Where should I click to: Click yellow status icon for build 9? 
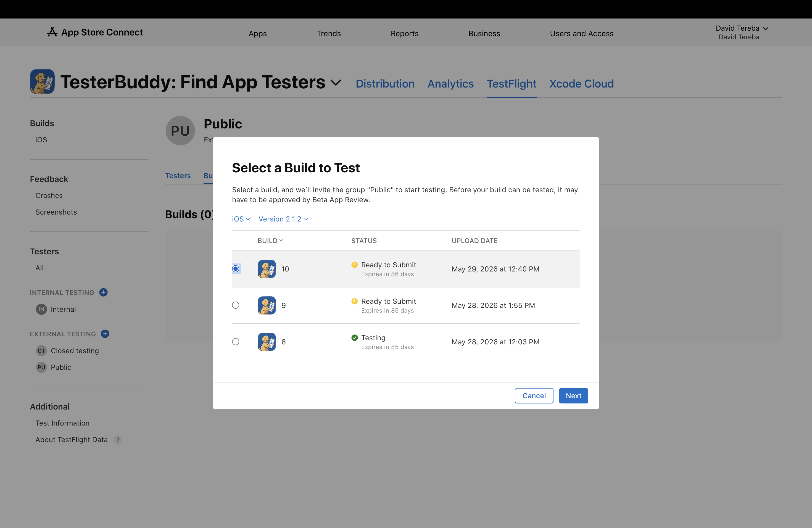(354, 301)
